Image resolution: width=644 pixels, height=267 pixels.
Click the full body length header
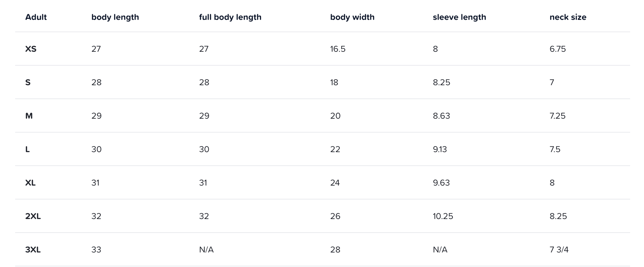(x=230, y=17)
